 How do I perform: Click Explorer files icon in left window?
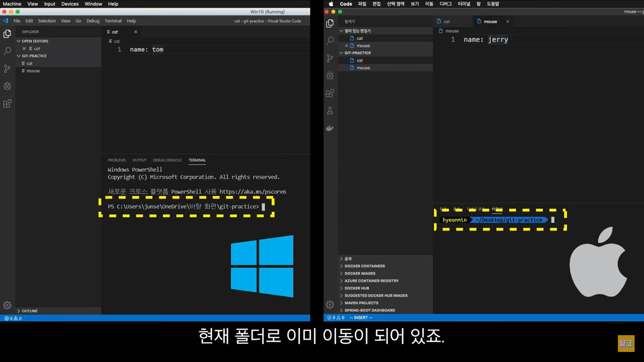(x=7, y=34)
